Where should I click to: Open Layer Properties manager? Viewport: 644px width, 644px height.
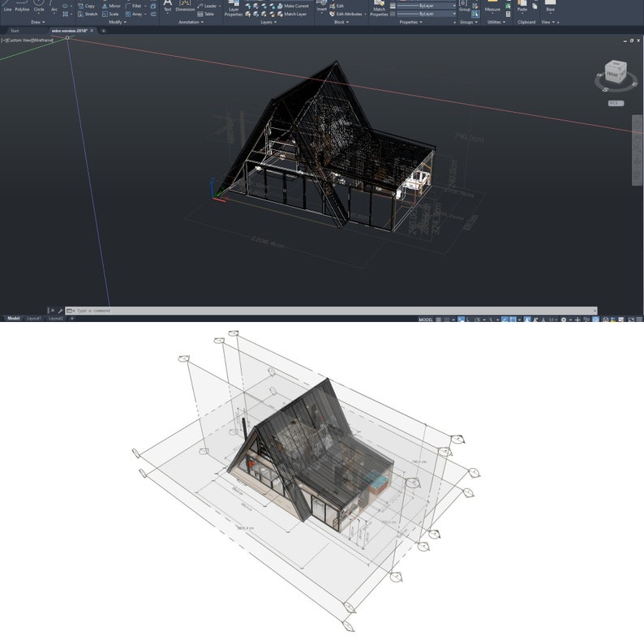[234, 8]
